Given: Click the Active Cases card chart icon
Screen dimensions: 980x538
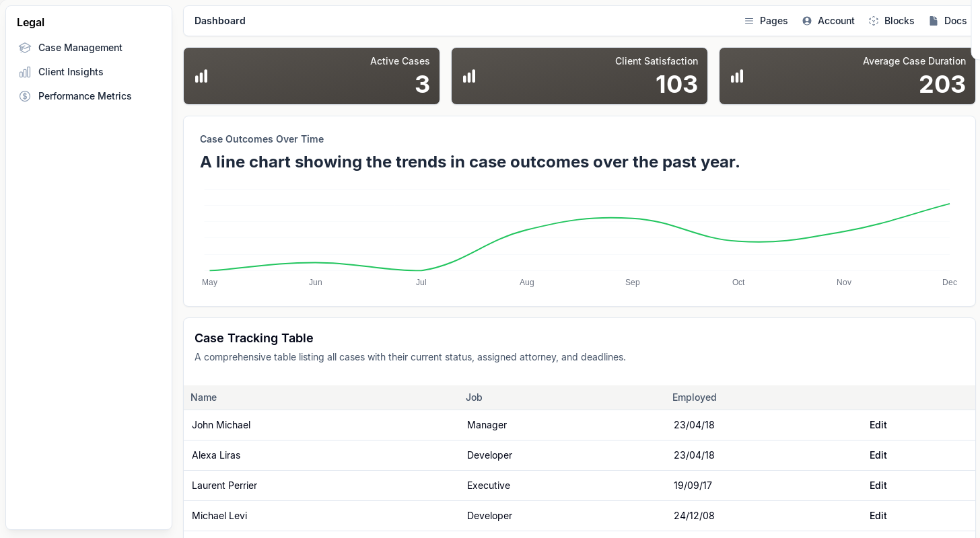Looking at the screenshot, I should click(x=201, y=76).
